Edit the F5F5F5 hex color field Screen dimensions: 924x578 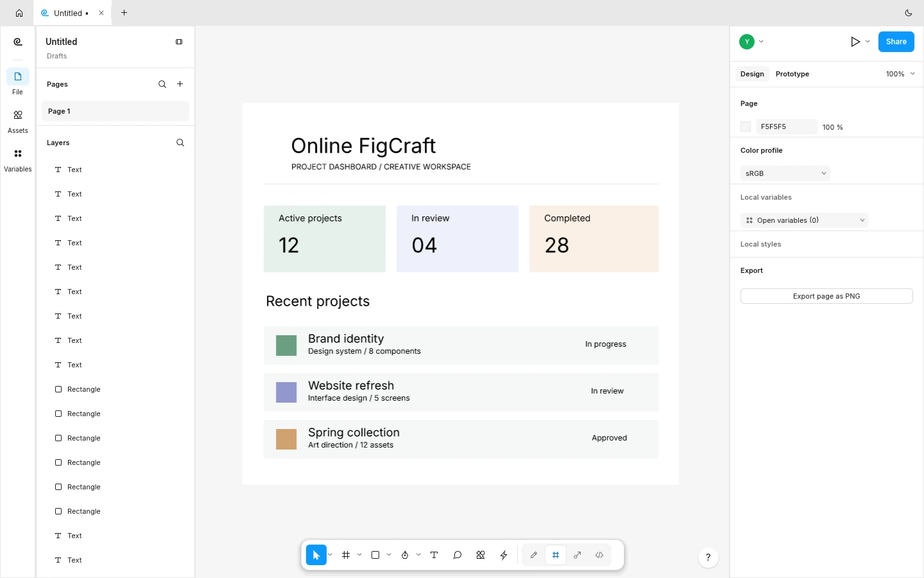tap(786, 127)
